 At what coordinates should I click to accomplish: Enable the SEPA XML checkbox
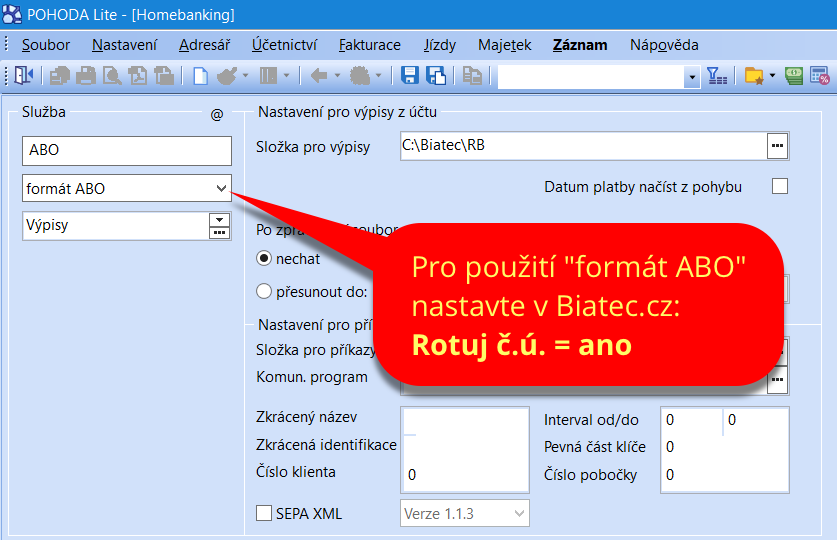264,513
